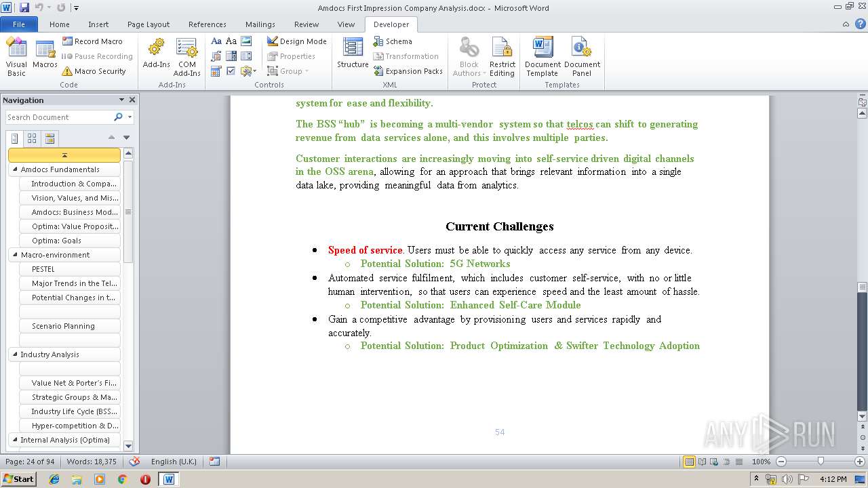Switch to Full Screen Reading view
This screenshot has width=868, height=488.
click(702, 462)
